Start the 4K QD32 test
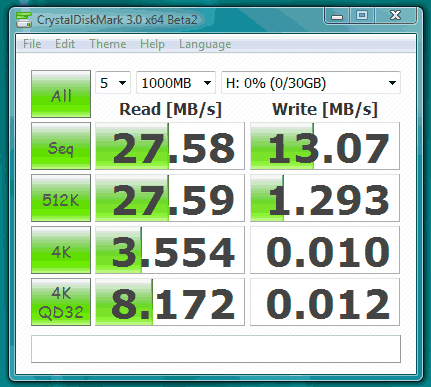Screen dimensions: 431x387 point(61,302)
